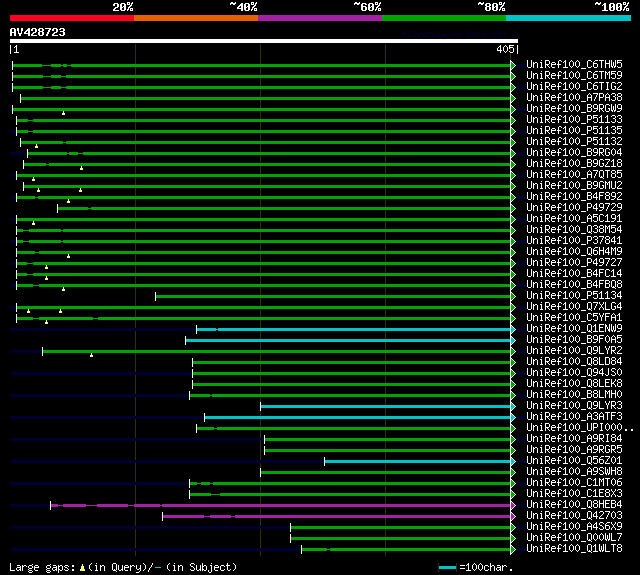This screenshot has width=640, height=575.
Task: Select the UniRef100_Q94JS0 label
Action: pos(574,373)
